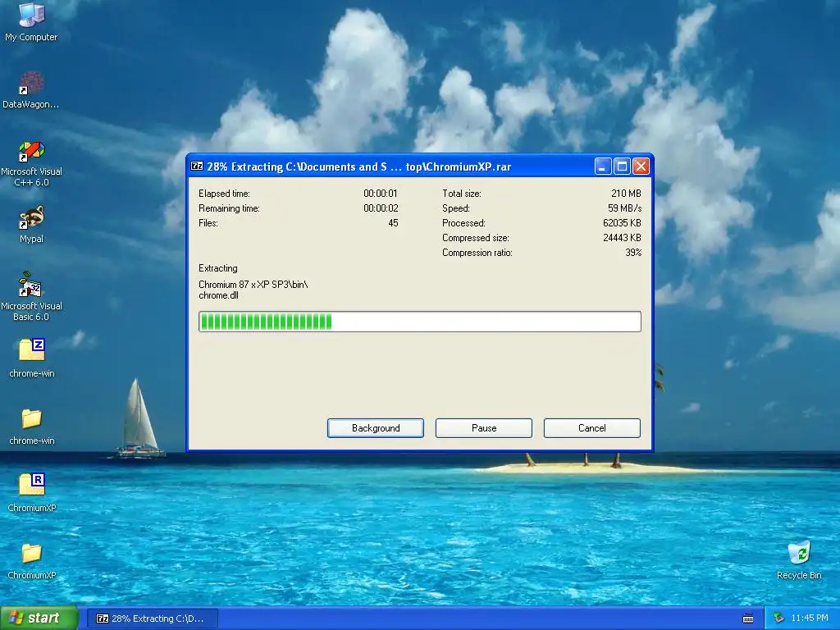Screen dimensions: 840x630
Task: Click the processed value 62035 KB
Action: click(x=622, y=223)
